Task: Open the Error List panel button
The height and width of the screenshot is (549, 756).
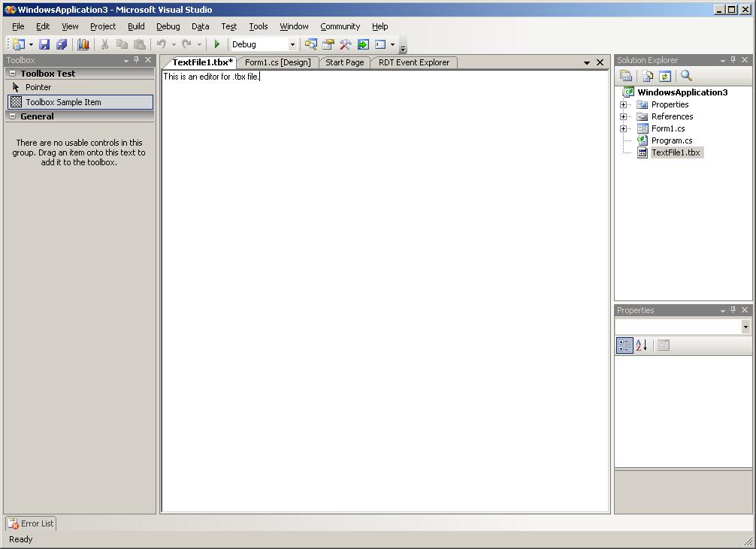Action: pyautogui.click(x=31, y=523)
